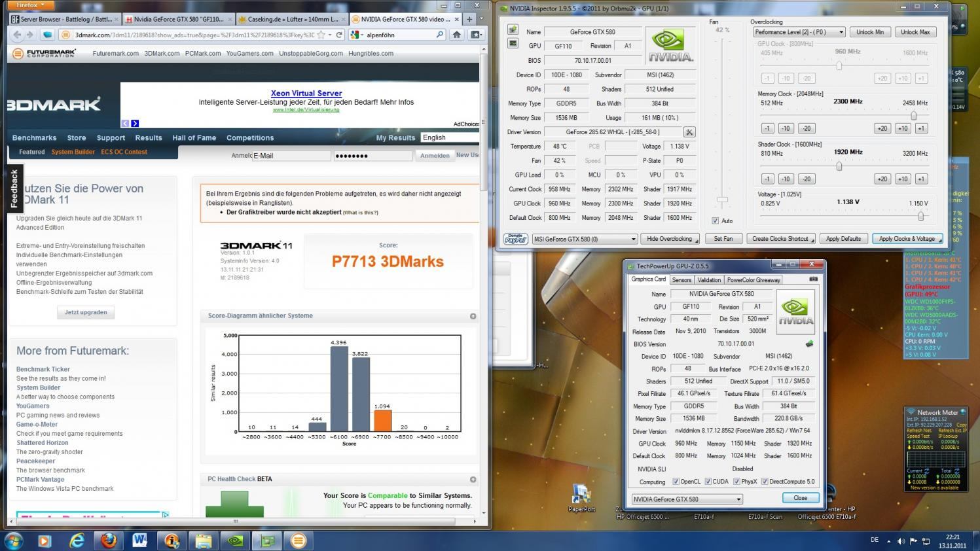Click the Jetzt upgraden button

[x=86, y=312]
